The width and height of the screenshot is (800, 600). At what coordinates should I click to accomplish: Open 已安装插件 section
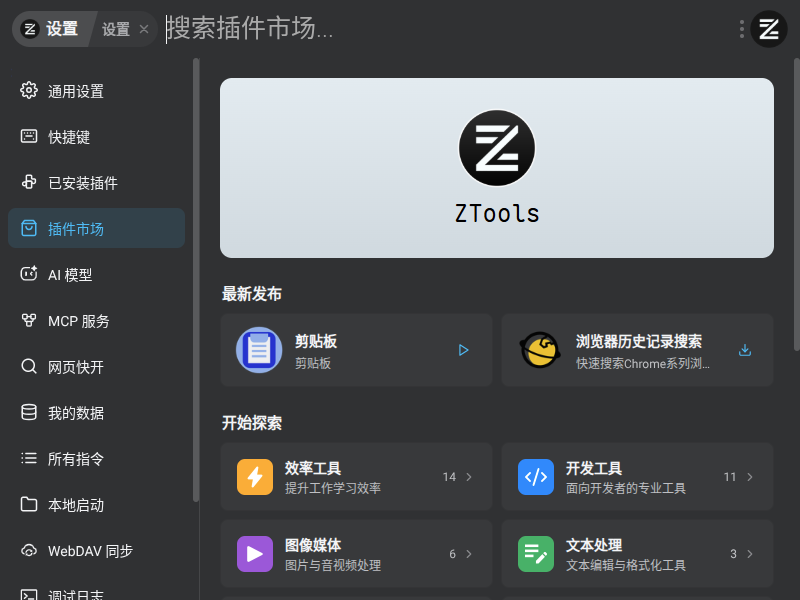(x=96, y=183)
